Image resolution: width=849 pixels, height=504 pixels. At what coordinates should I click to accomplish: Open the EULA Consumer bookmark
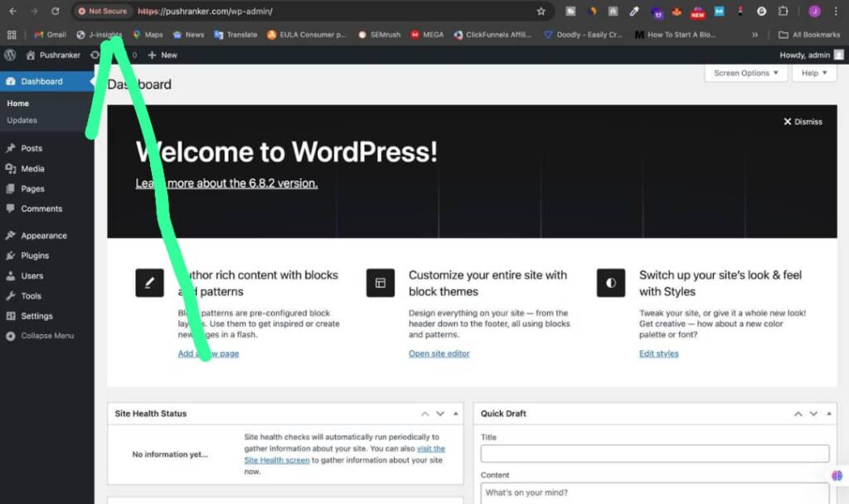pos(307,35)
